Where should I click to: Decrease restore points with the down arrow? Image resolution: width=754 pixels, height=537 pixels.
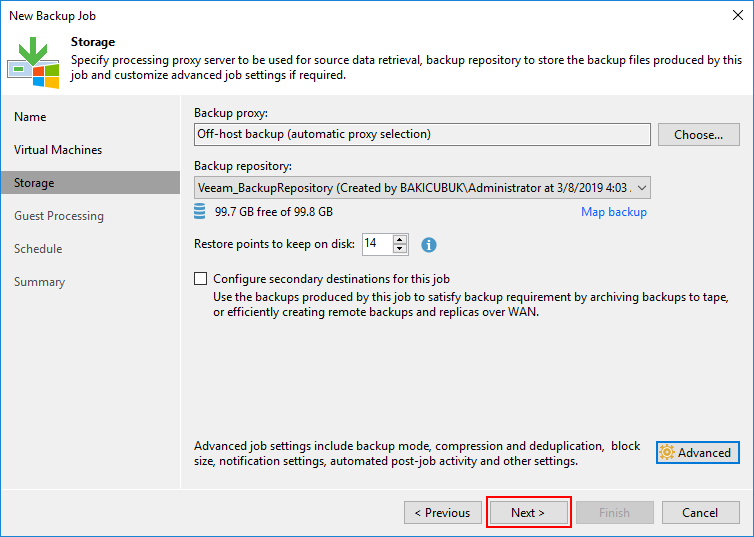tap(400, 249)
